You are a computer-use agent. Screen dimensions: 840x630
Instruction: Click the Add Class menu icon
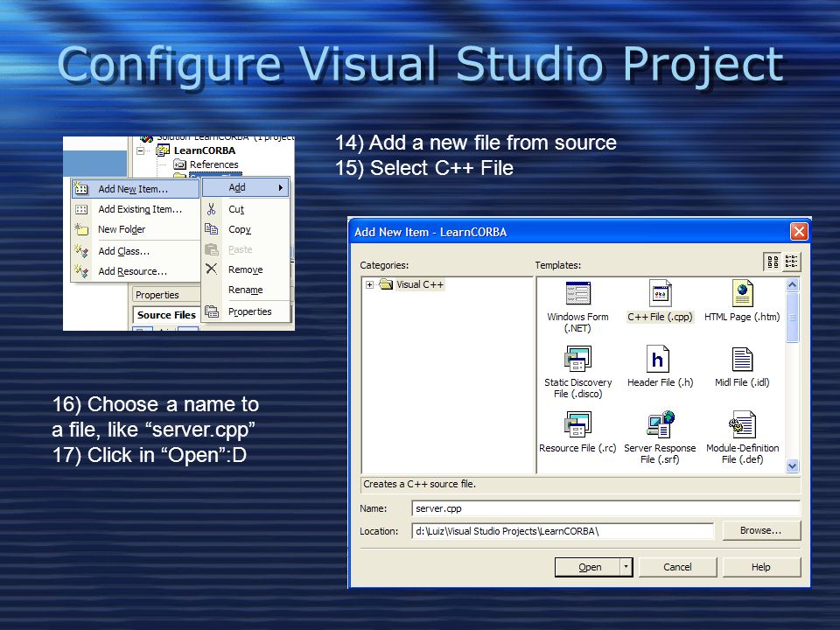(x=80, y=251)
